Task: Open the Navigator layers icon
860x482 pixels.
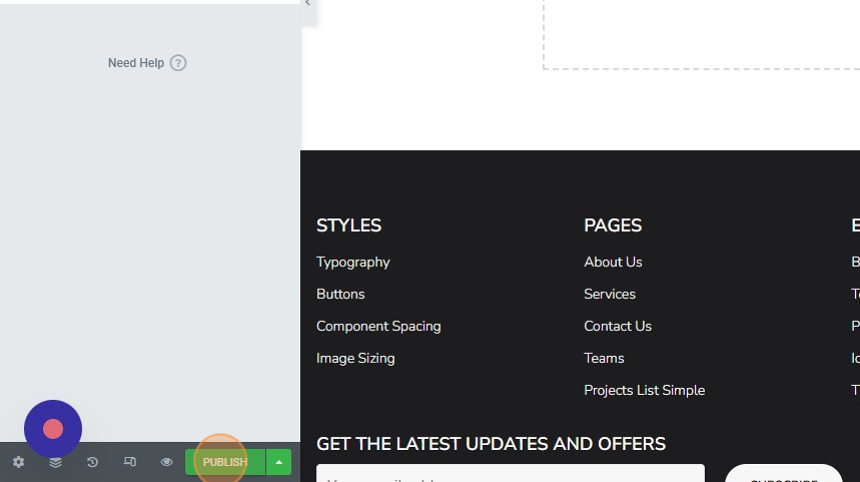Action: (55, 462)
